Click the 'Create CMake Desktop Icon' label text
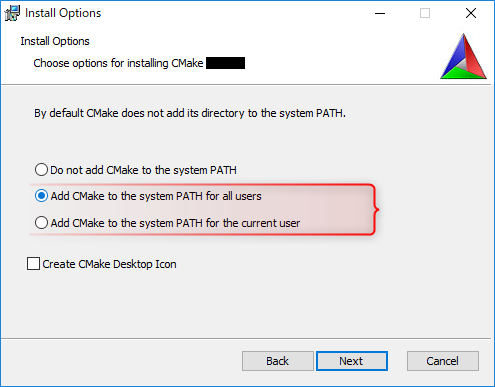The image size is (495, 387). click(x=109, y=264)
